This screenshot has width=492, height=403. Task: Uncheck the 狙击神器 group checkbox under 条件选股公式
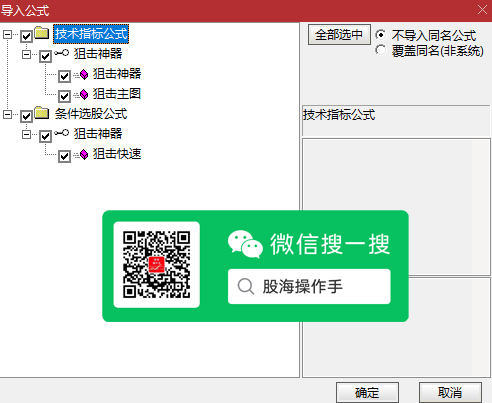click(x=45, y=136)
